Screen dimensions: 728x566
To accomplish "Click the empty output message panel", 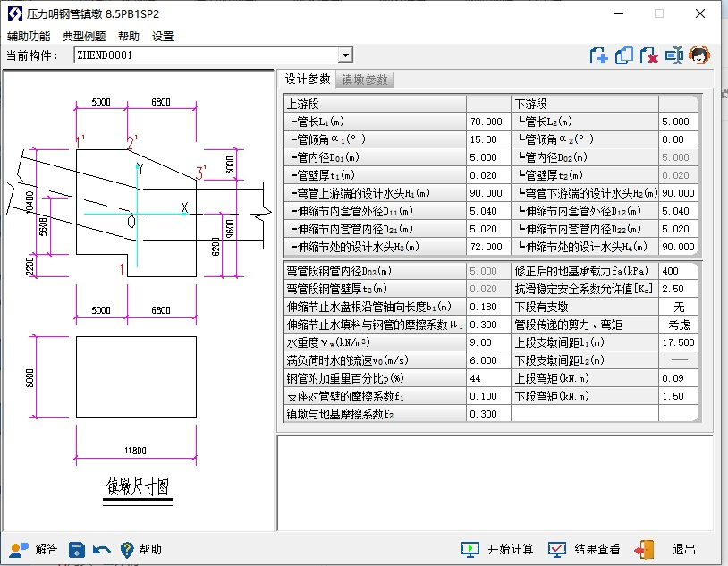I will [x=495, y=483].
